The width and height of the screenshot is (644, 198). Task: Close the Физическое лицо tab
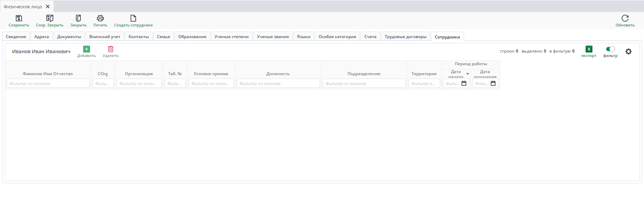48,7
